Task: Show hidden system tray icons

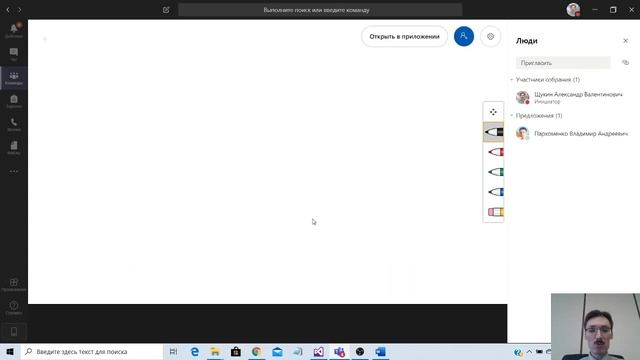Action: click(x=529, y=351)
